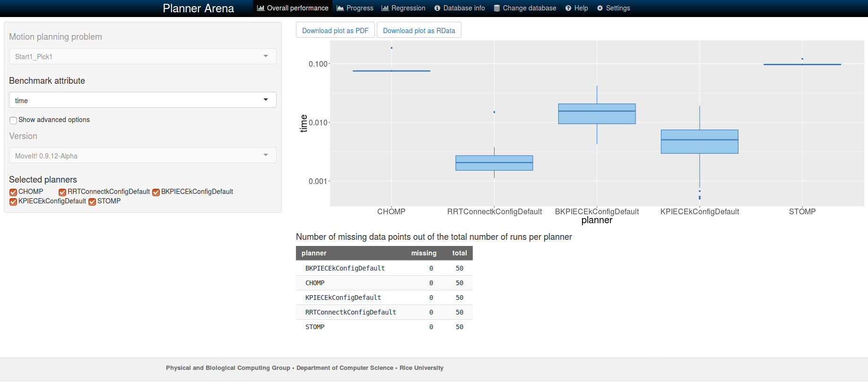868x385 pixels.
Task: Deselect the RRTConnectkConfigDefault planner checkbox
Action: (62, 192)
